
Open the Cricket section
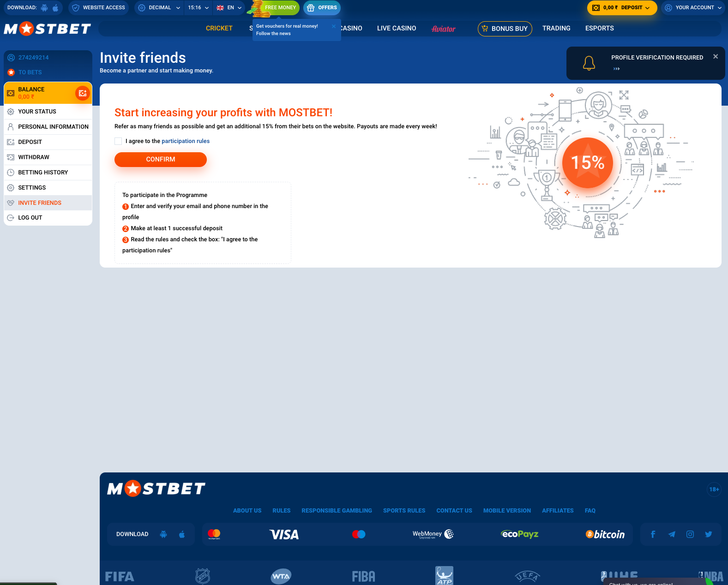click(x=219, y=28)
